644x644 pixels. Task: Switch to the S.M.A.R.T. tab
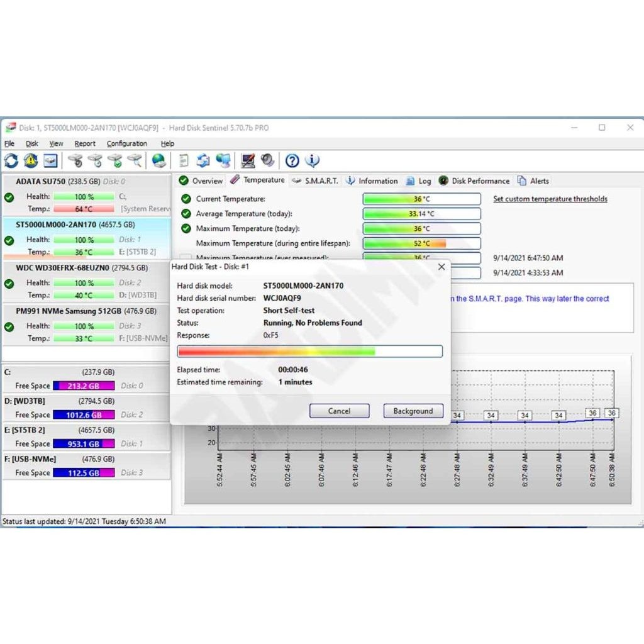(315, 180)
